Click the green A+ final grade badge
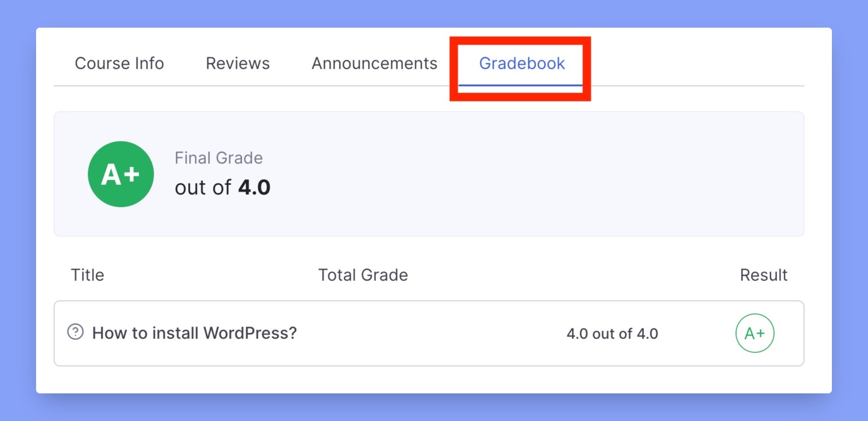868x421 pixels. pos(121,174)
